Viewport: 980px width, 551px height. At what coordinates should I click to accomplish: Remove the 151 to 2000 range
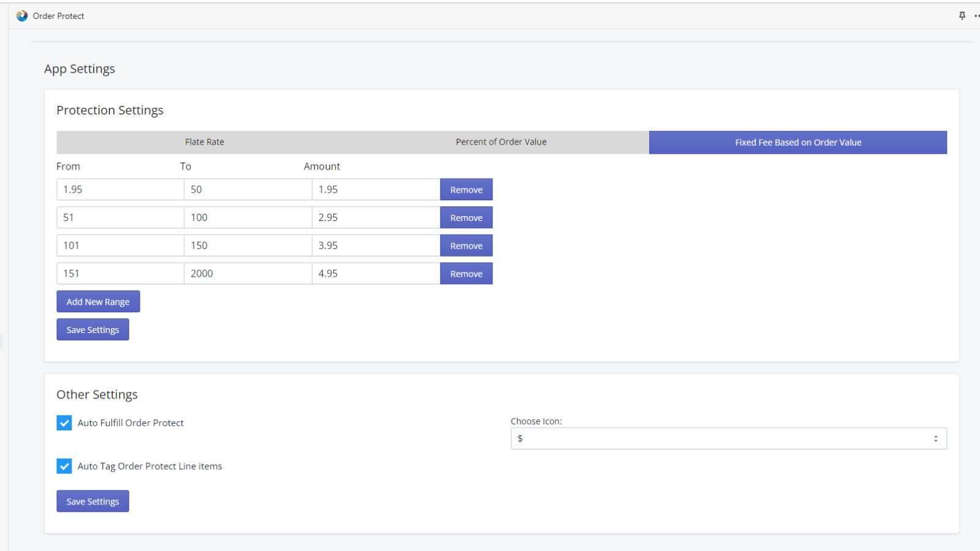click(466, 273)
